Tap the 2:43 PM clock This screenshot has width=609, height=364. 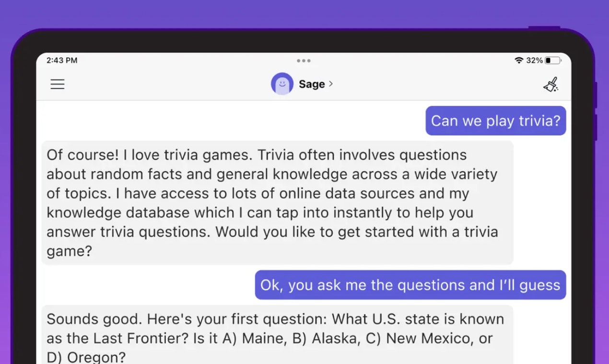click(x=62, y=60)
